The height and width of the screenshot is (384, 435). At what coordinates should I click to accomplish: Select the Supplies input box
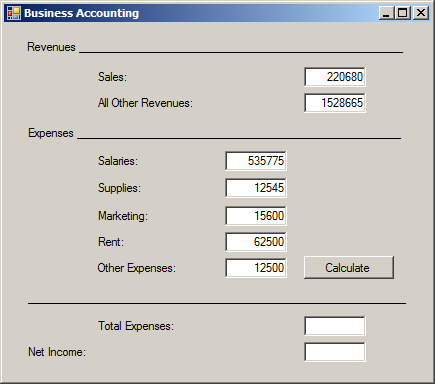tap(256, 188)
